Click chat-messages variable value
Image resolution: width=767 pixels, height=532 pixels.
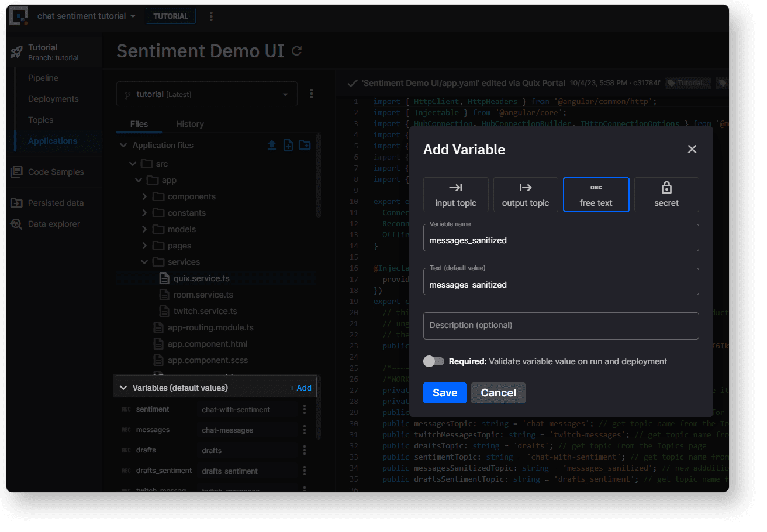[247, 430]
